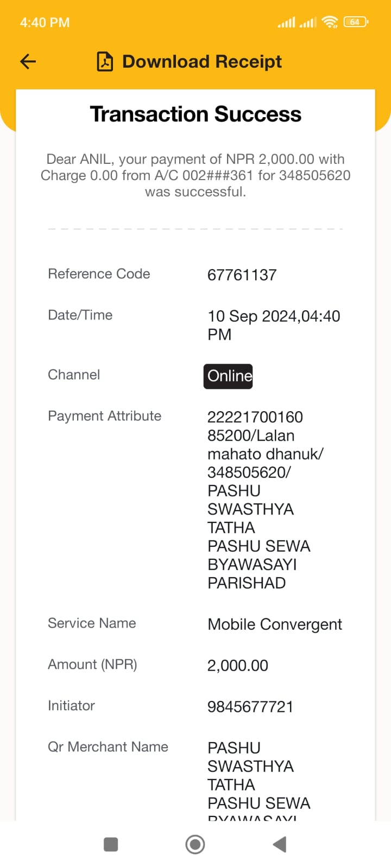Tap the payment success message text

tap(195, 175)
